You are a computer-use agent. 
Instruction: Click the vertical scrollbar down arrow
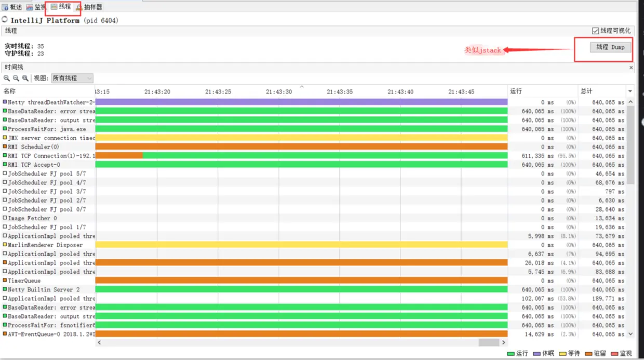(x=630, y=334)
